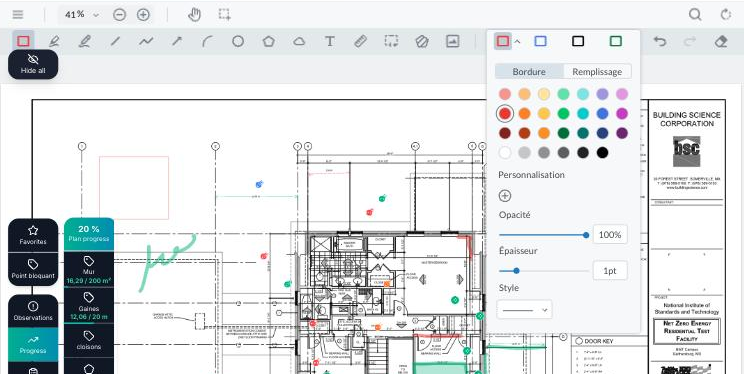
Task: Select the highlighter pen tool
Action: pos(54,41)
